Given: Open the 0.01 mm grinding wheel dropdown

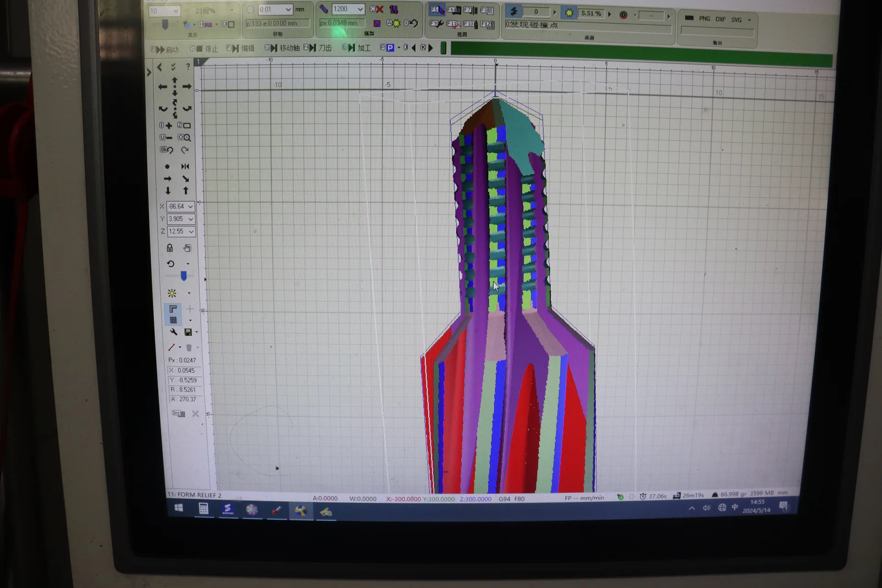Looking at the screenshot, I should (288, 9).
